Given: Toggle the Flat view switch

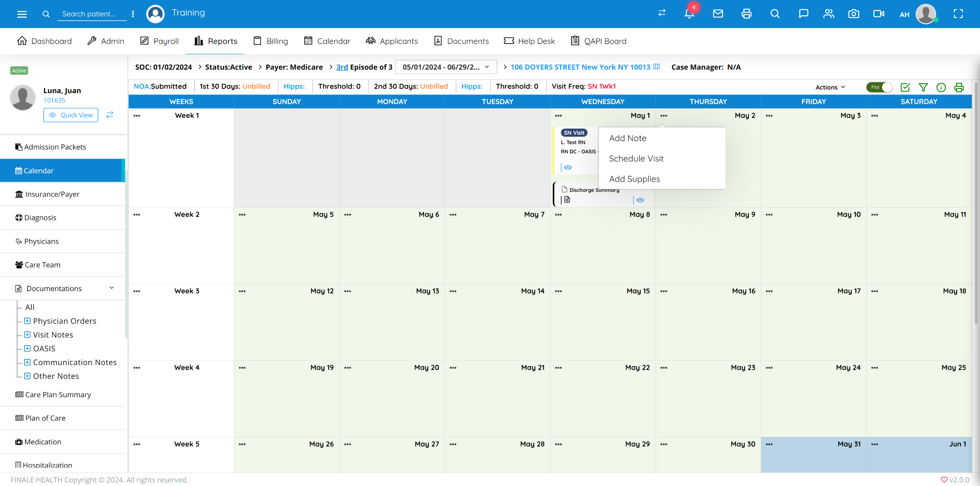Looking at the screenshot, I should tap(879, 87).
